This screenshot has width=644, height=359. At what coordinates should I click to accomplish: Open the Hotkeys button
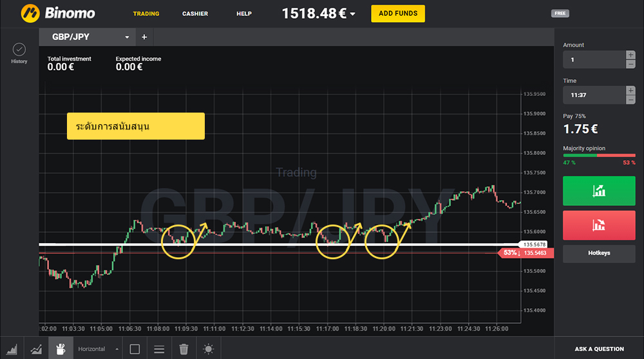click(x=599, y=253)
